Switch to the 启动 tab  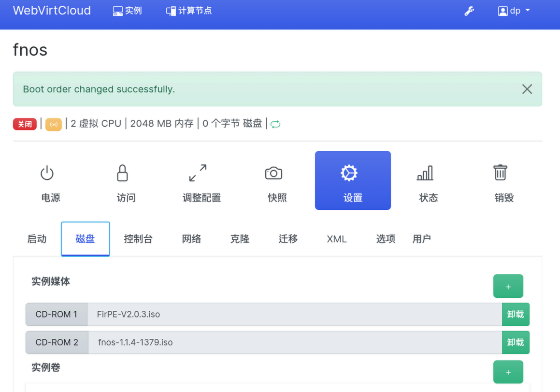coord(37,239)
